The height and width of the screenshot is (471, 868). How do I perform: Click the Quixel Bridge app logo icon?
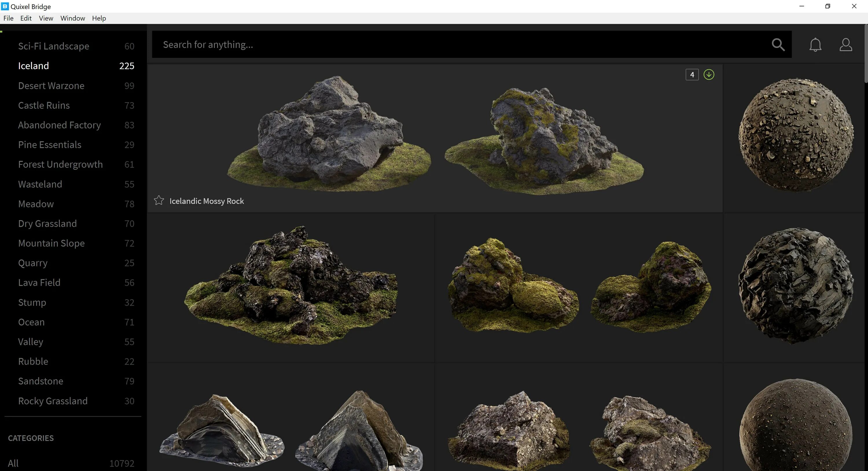[x=5, y=6]
